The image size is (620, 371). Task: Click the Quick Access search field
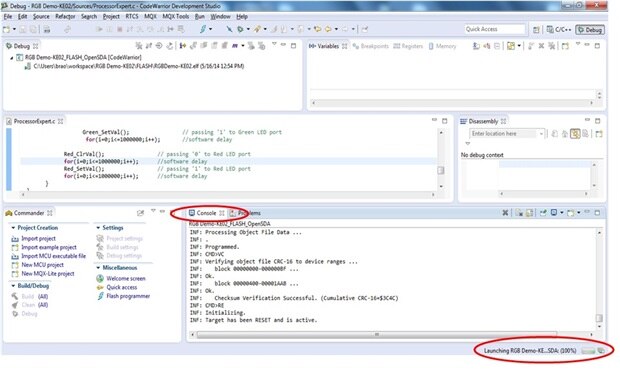tap(495, 29)
